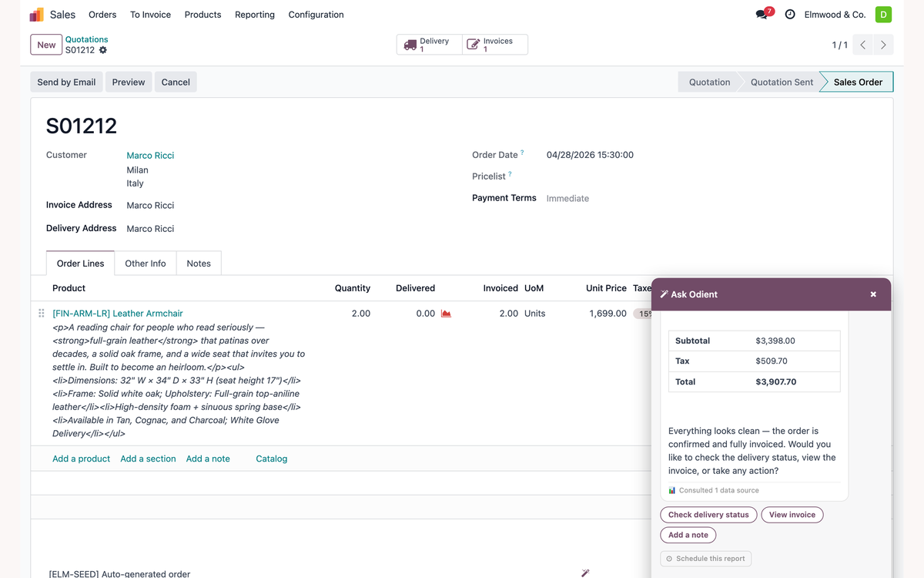Open the red forecast chart icon
This screenshot has width=924, height=578.
point(446,314)
